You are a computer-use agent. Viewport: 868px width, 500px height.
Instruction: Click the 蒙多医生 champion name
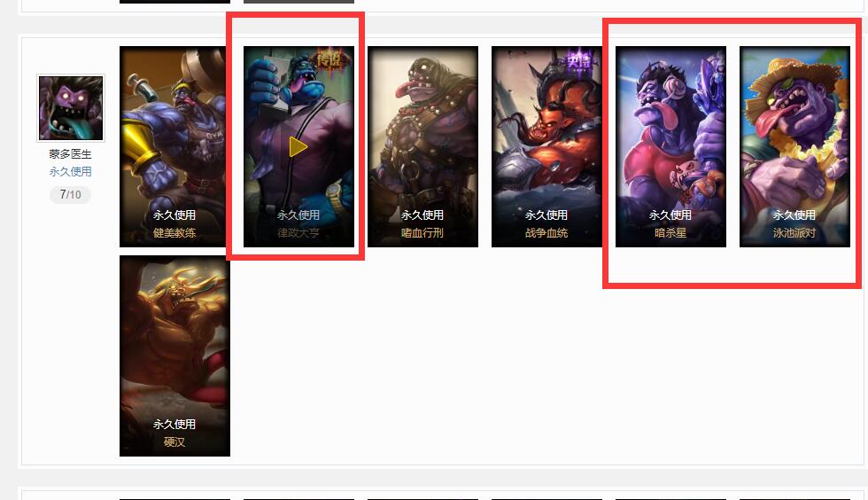coord(70,154)
